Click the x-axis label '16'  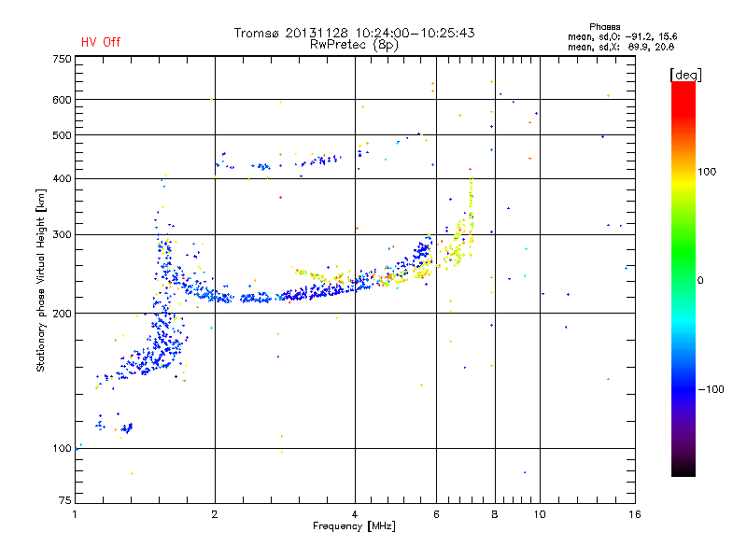635,514
